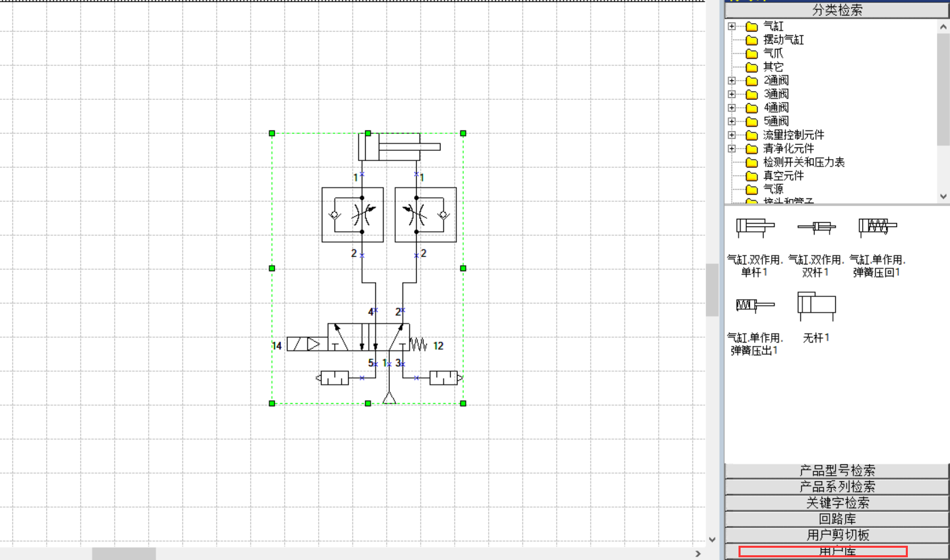950x560 pixels.
Task: Select the single-acting spring-return cylinder symbol
Action: click(878, 227)
